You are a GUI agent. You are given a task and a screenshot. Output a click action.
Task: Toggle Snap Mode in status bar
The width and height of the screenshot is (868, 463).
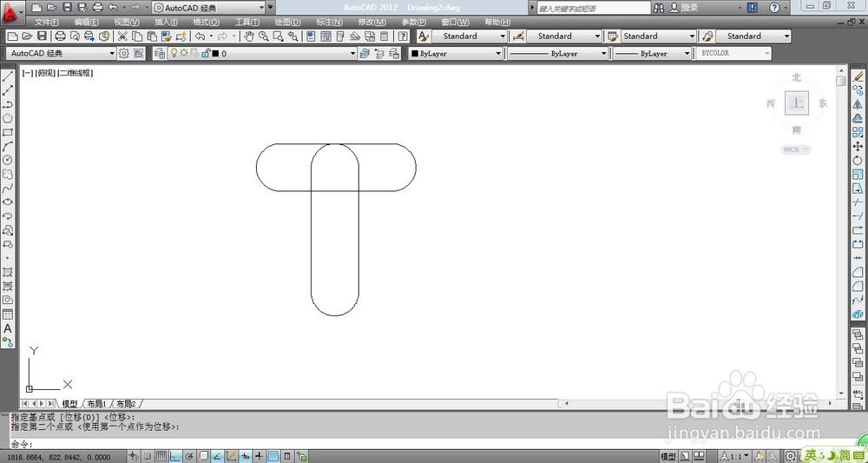pyautogui.click(x=148, y=456)
